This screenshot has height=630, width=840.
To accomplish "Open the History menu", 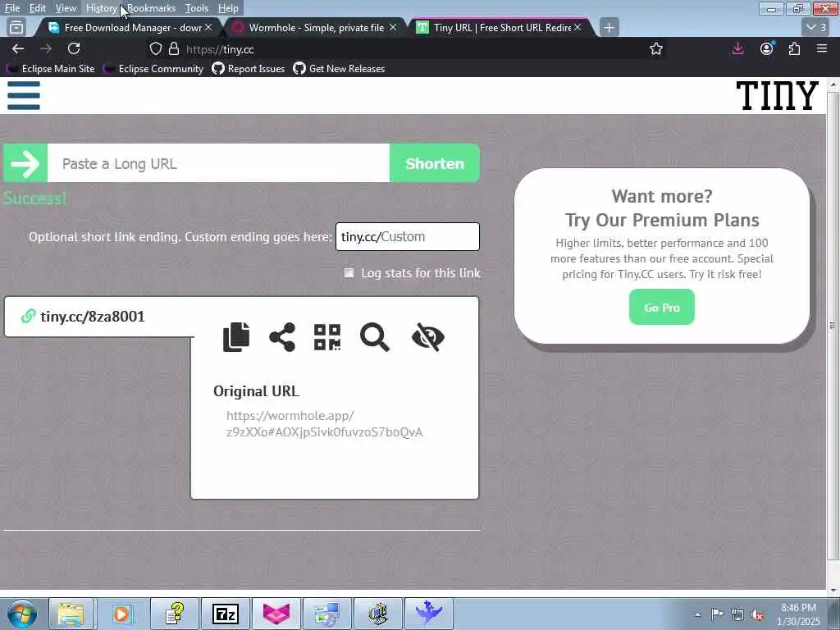I will 101,8.
